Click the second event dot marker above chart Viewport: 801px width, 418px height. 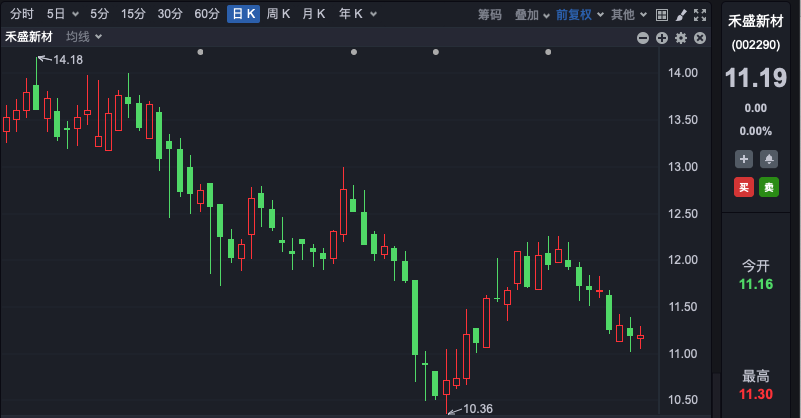pos(354,52)
